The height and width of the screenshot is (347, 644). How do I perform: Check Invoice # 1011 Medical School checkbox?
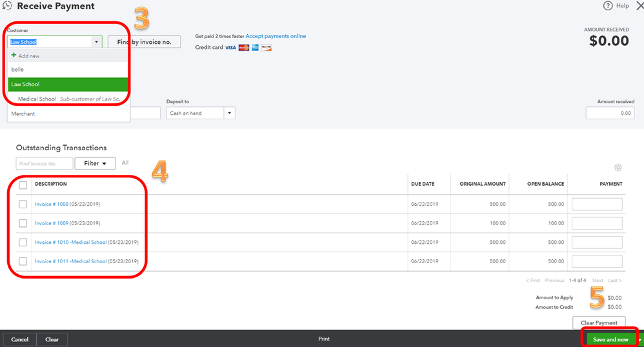point(23,261)
